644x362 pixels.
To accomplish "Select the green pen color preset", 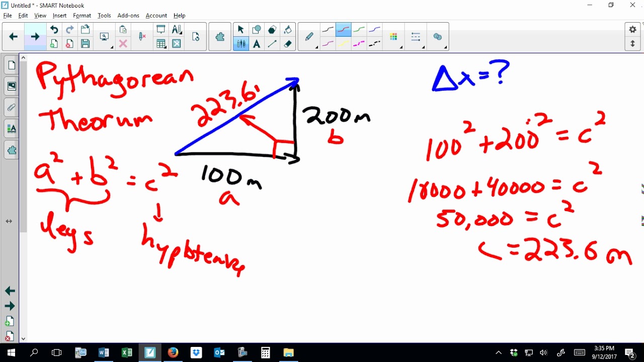I will 359,30.
